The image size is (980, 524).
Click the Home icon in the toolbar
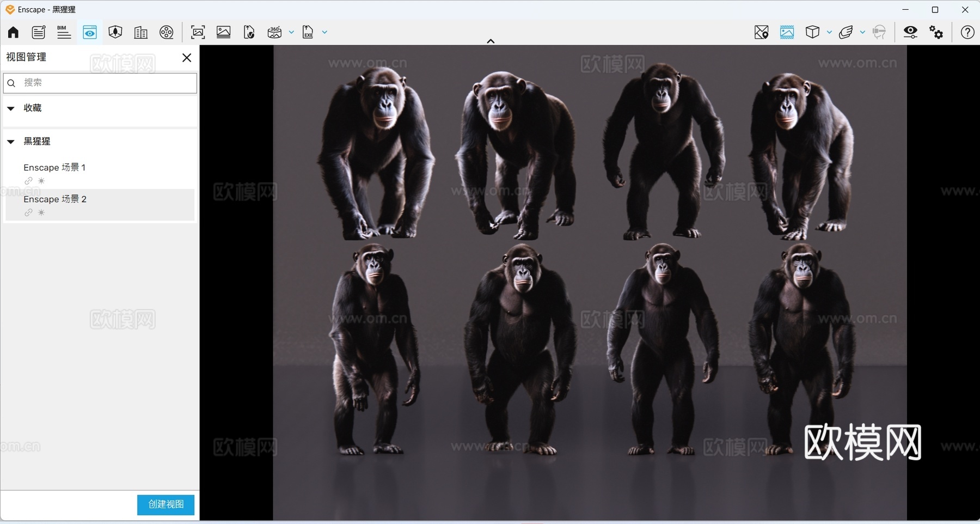coord(13,33)
